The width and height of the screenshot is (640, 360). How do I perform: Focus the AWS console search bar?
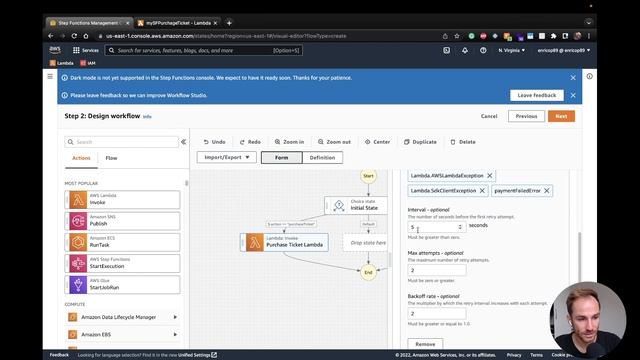[x=204, y=50]
